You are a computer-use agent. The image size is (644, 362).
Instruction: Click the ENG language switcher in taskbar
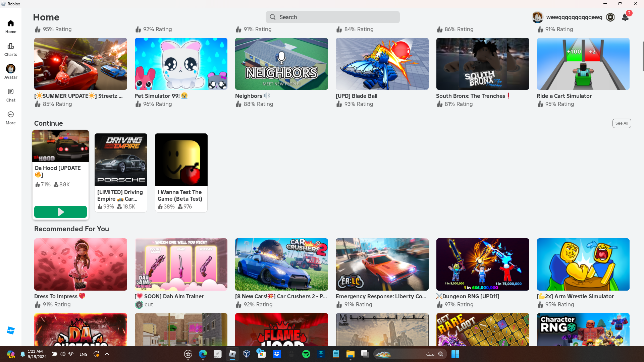coord(84,354)
